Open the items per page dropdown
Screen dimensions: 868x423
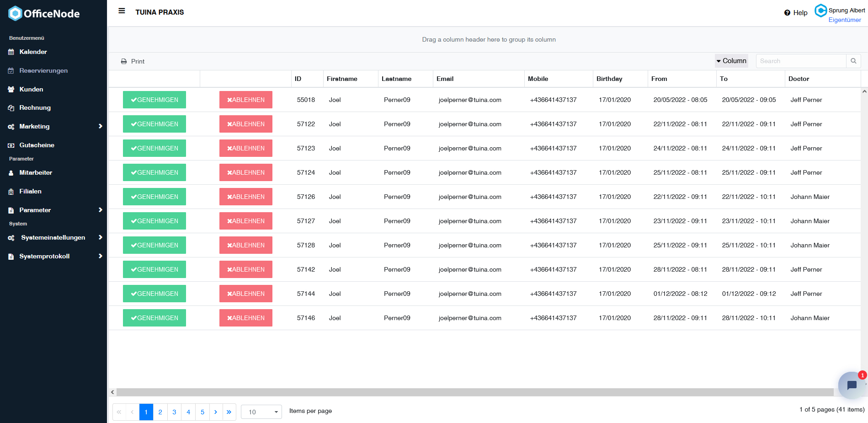coord(261,412)
